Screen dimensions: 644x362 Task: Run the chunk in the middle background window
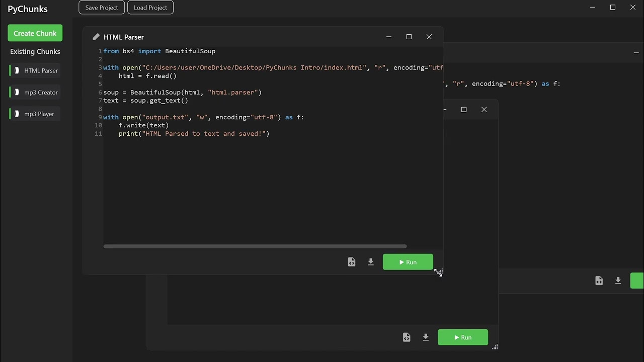463,337
